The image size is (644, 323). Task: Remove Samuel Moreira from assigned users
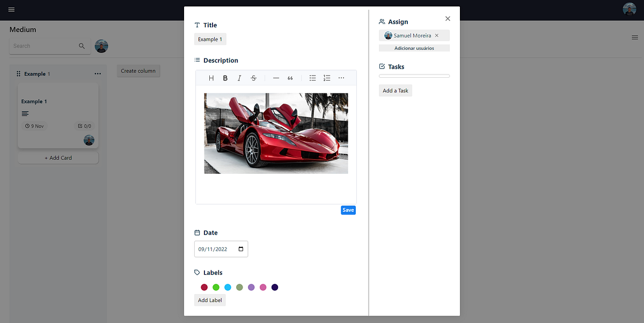[x=438, y=35]
